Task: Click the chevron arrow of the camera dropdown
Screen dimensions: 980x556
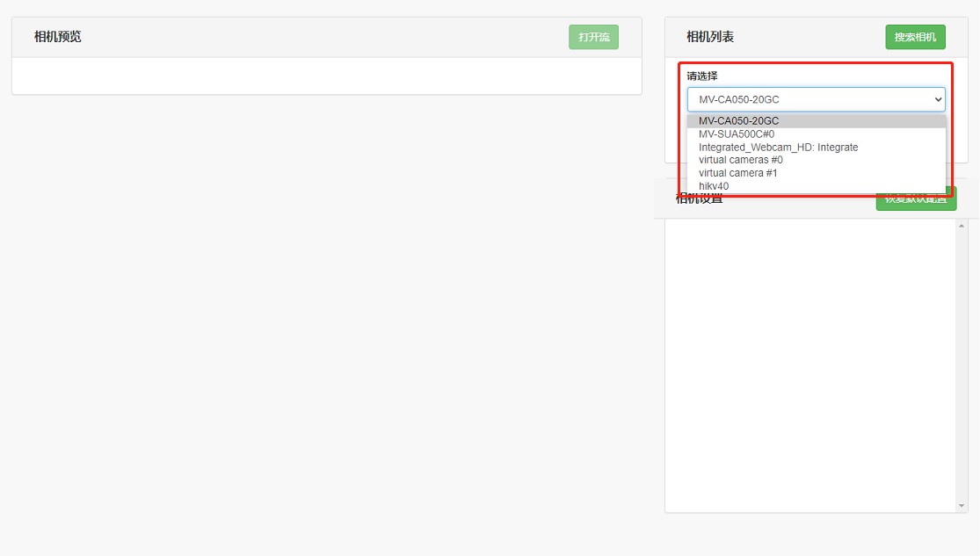Action: coord(936,100)
